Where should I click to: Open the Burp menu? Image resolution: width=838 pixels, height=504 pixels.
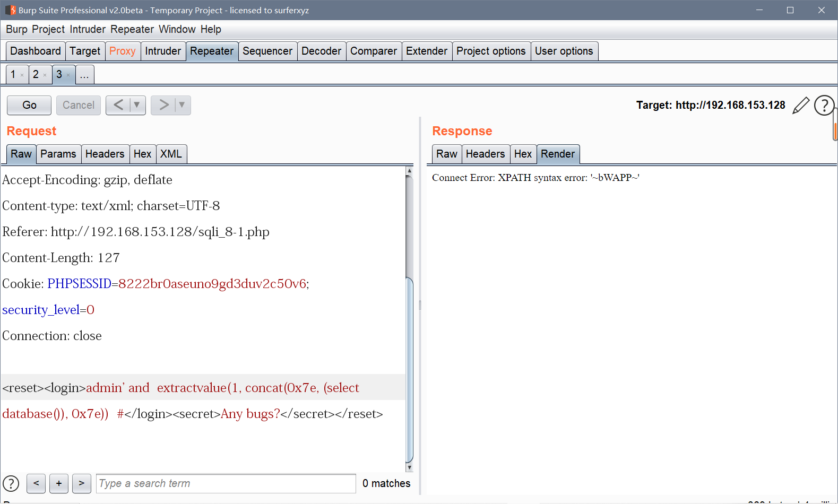[x=16, y=29]
